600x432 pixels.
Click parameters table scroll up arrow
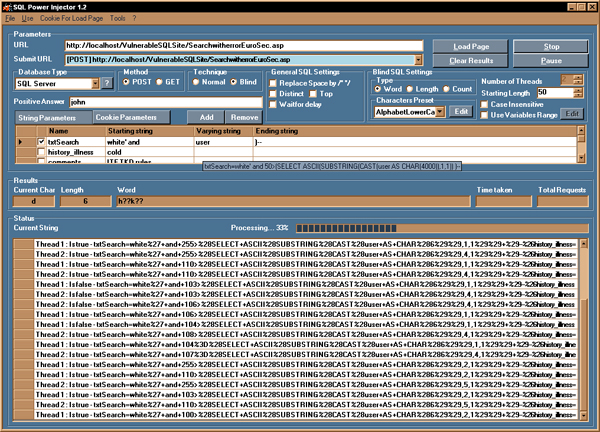[x=581, y=130]
